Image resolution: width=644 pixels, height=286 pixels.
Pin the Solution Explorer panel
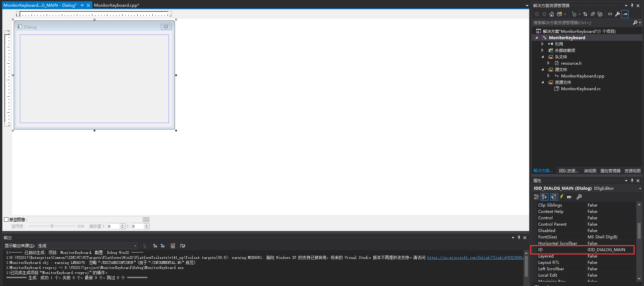[x=632, y=5]
